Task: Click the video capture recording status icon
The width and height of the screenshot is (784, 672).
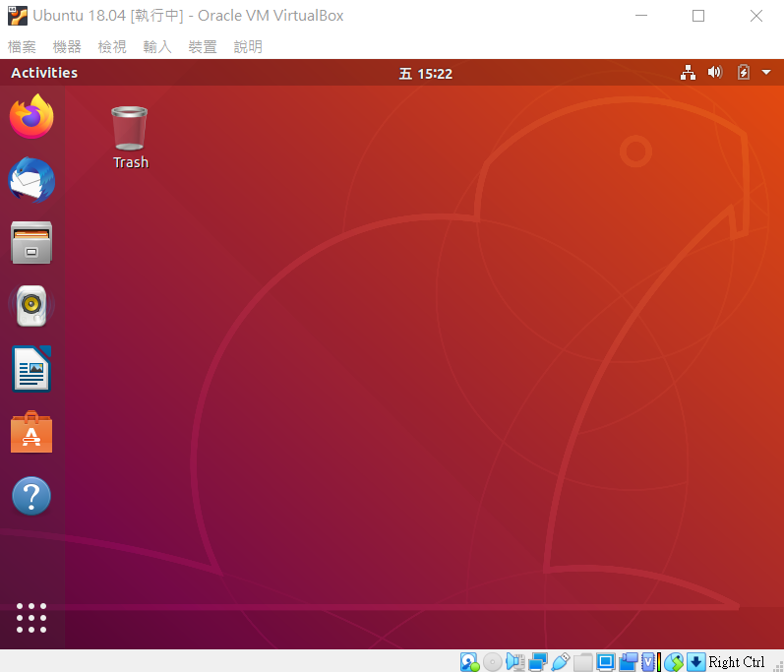Action: pos(629,661)
